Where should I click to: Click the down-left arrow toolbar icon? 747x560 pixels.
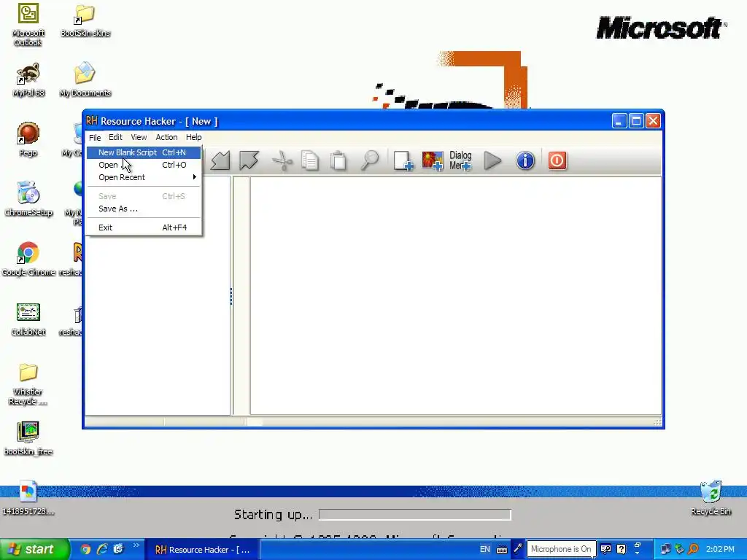220,160
